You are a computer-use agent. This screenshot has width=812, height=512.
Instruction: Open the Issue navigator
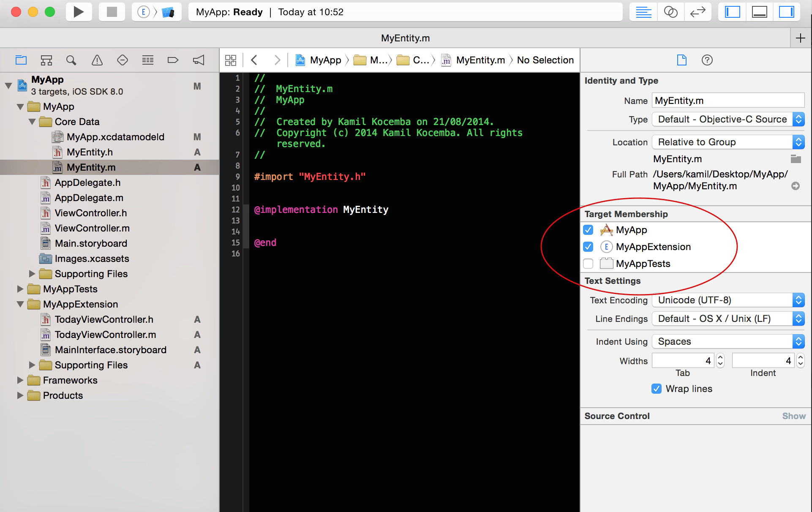[x=97, y=60]
